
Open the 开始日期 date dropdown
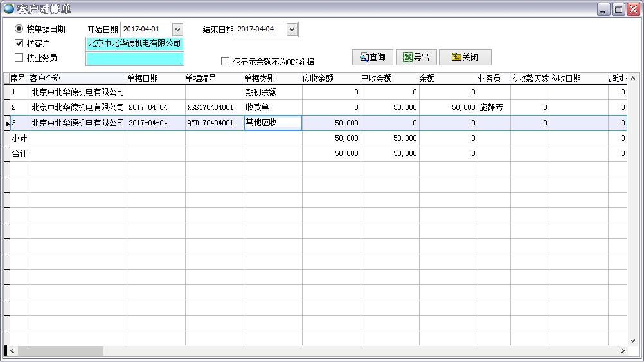tap(177, 30)
